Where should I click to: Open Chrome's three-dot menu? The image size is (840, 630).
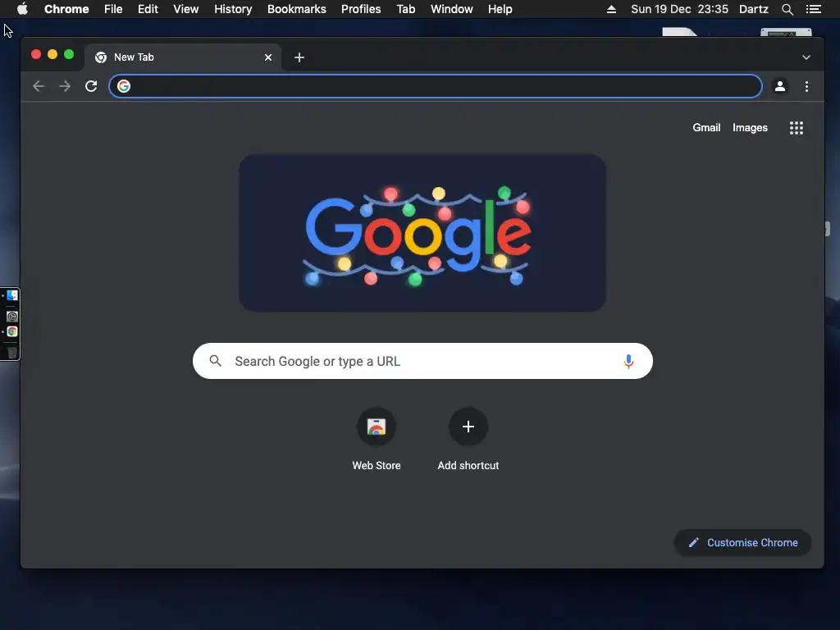[807, 86]
